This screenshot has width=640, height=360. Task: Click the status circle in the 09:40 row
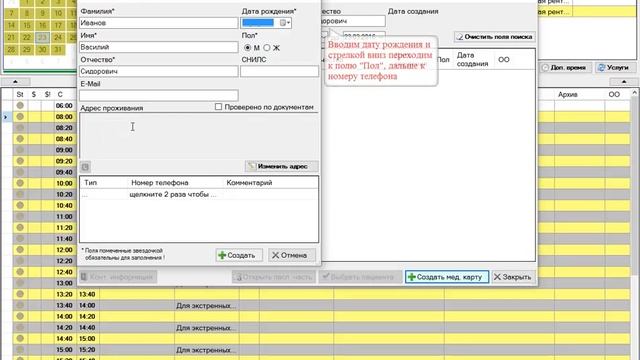[20, 172]
